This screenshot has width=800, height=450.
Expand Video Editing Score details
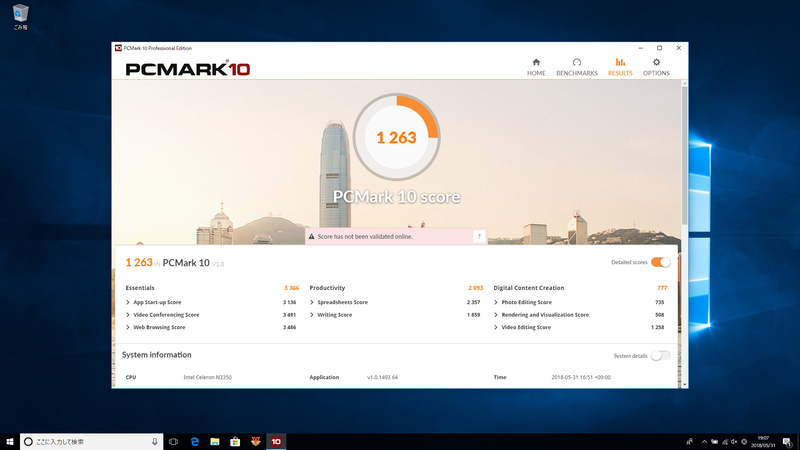pos(495,327)
